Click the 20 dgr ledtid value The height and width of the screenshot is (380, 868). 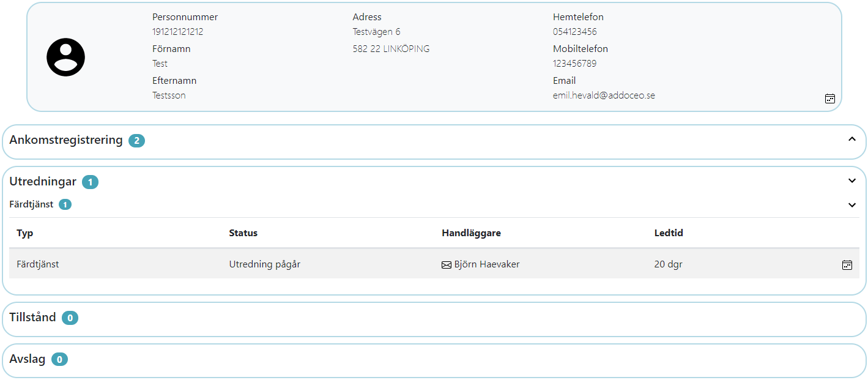pos(669,264)
